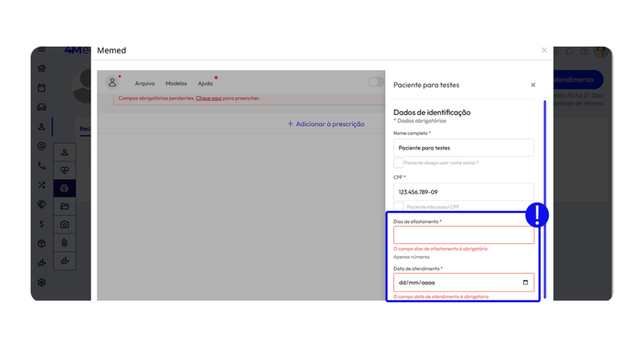The image size is (644, 345).
Task: Click the patient profile icon in Memed toolbar
Action: coord(112,82)
